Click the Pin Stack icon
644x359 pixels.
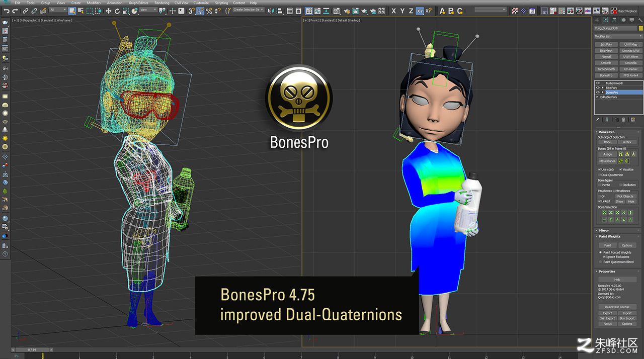coord(598,120)
